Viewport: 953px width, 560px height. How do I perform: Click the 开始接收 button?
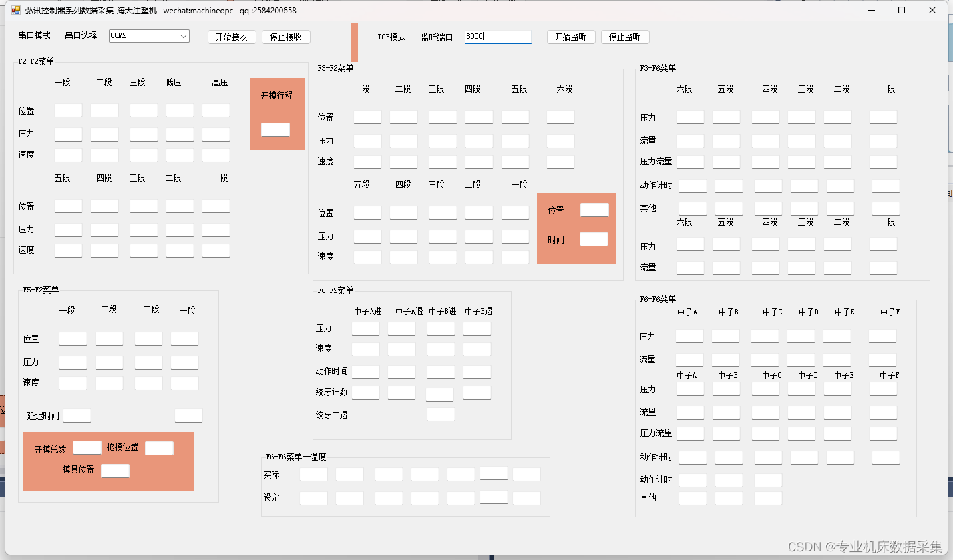[232, 37]
